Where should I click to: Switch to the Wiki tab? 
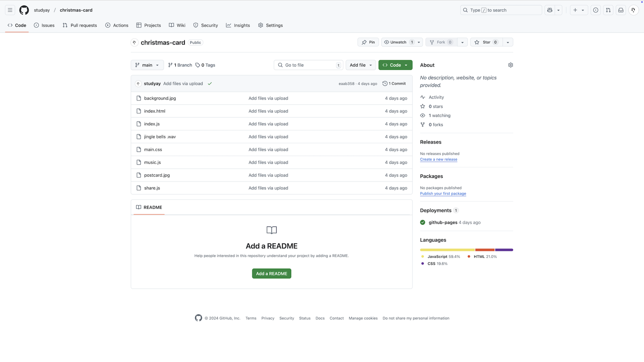pos(177,25)
